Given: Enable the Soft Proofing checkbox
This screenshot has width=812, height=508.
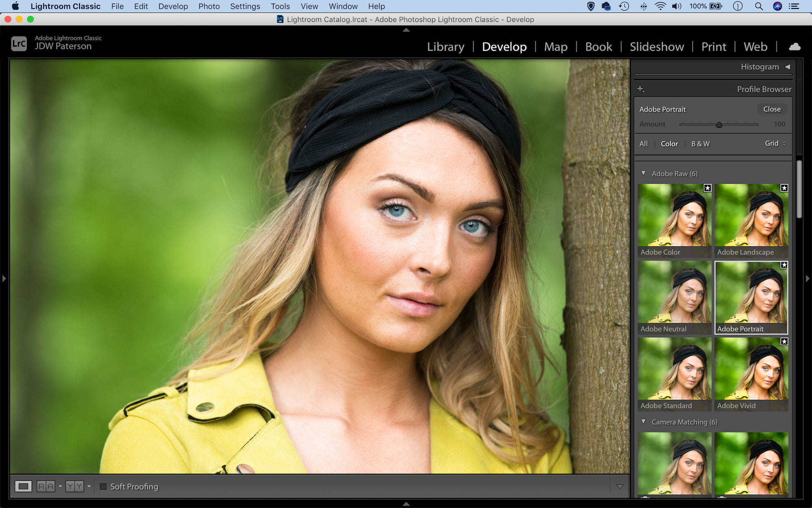Looking at the screenshot, I should 103,486.
